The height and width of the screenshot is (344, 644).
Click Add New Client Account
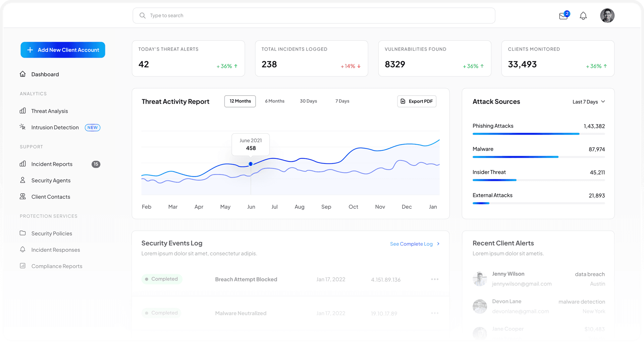click(x=63, y=50)
